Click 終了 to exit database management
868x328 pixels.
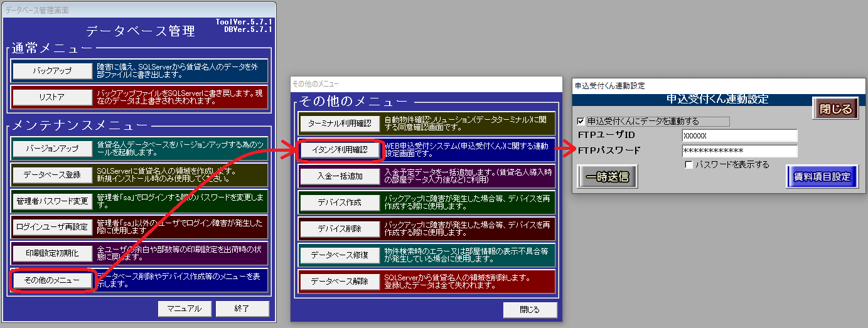coord(242,309)
